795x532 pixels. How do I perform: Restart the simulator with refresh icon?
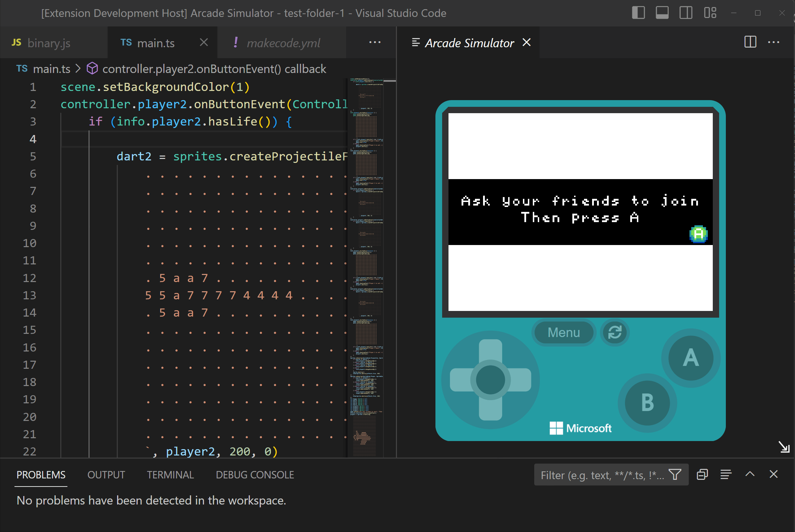click(615, 332)
